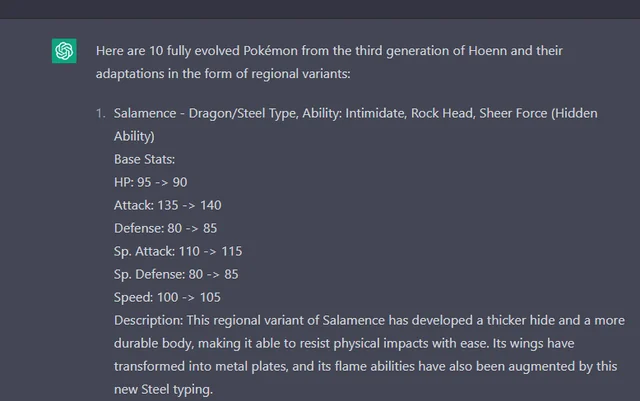Click the "Defense: 80 -> 85" stat line
This screenshot has height=401, width=640.
coord(165,228)
